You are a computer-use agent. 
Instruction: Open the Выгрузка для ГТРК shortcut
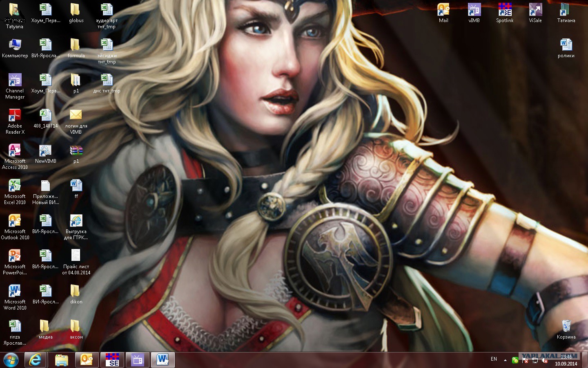click(x=76, y=227)
